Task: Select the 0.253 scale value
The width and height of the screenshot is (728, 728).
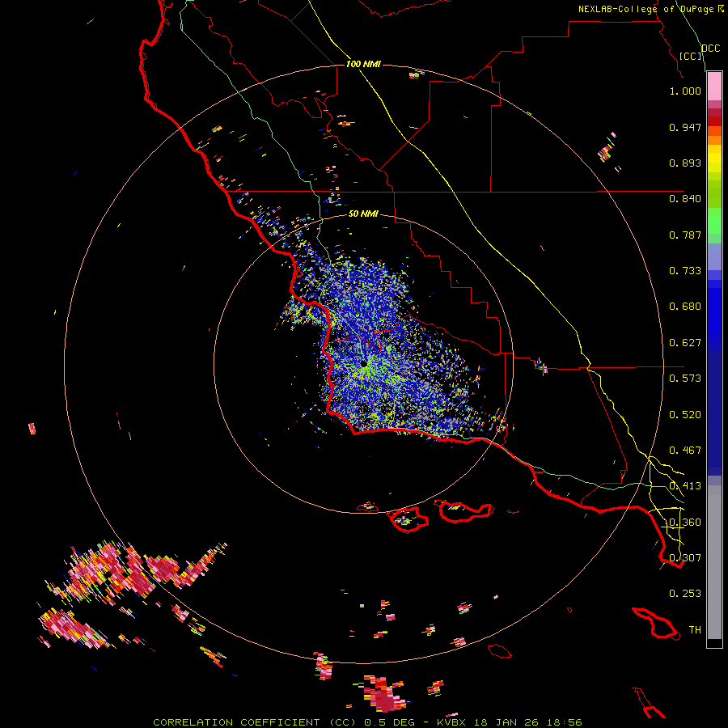Action: click(x=685, y=594)
